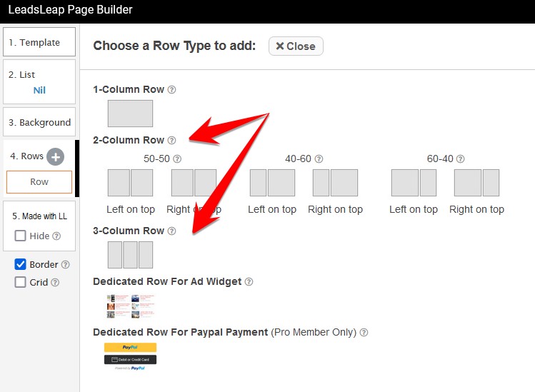Select the 1-Column Row layout thumbnail
535x392 pixels.
(130, 114)
